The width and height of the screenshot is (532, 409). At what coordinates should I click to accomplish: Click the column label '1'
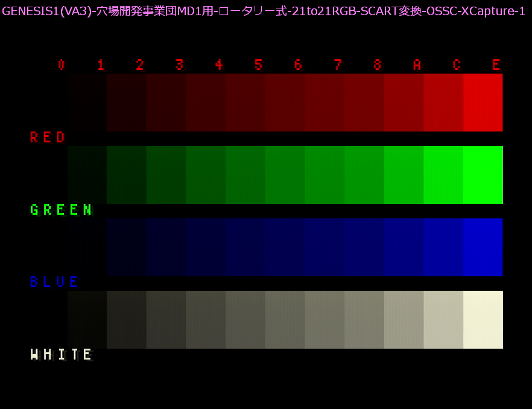pos(100,65)
